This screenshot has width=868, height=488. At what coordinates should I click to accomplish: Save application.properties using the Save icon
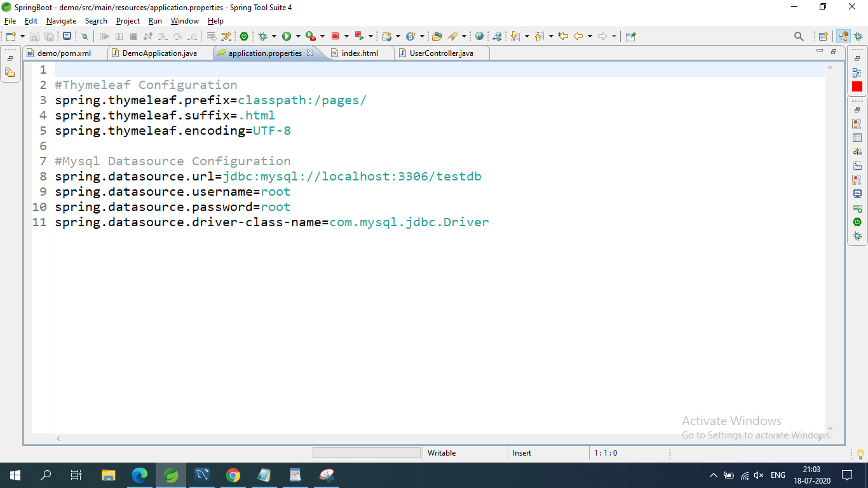[35, 36]
